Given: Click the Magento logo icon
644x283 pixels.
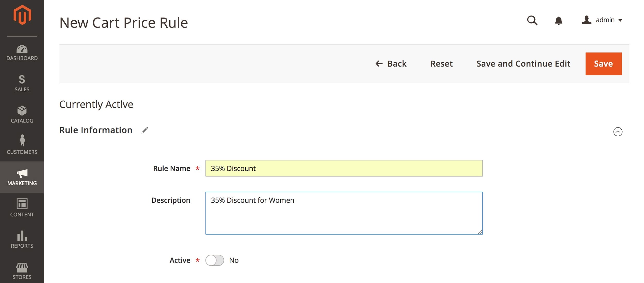Looking at the screenshot, I should (x=22, y=15).
